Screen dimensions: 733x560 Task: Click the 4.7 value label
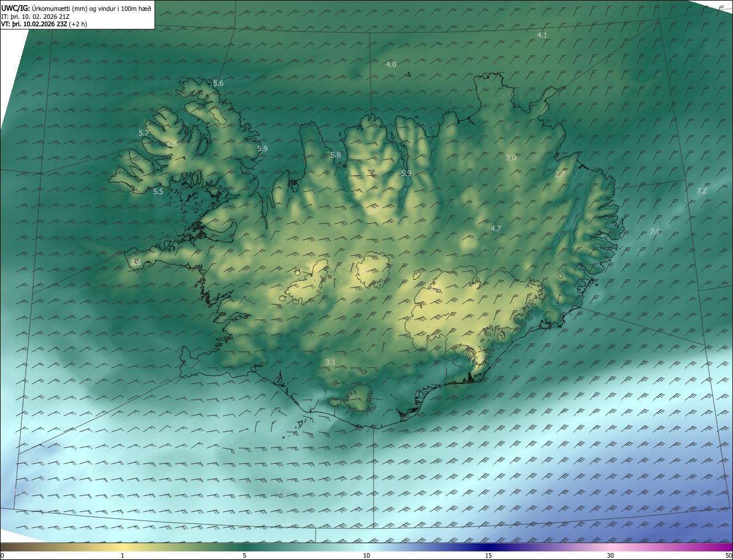496,229
